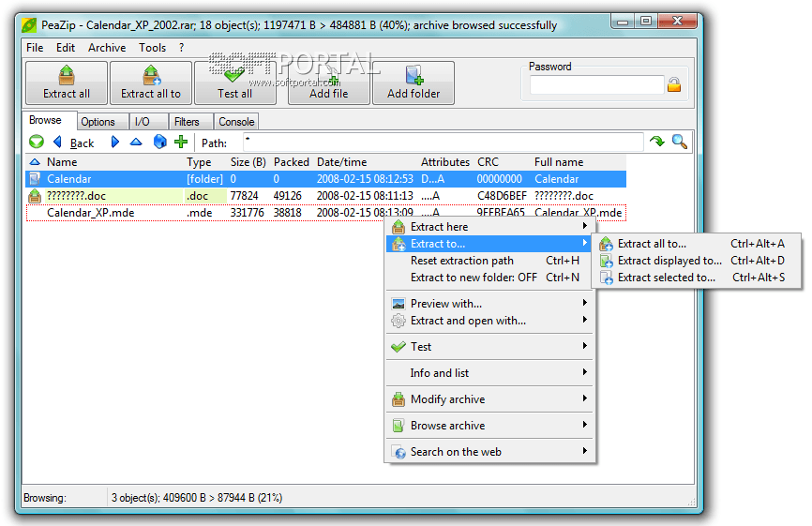
Task: Click the magnifying glass search icon
Action: click(680, 142)
